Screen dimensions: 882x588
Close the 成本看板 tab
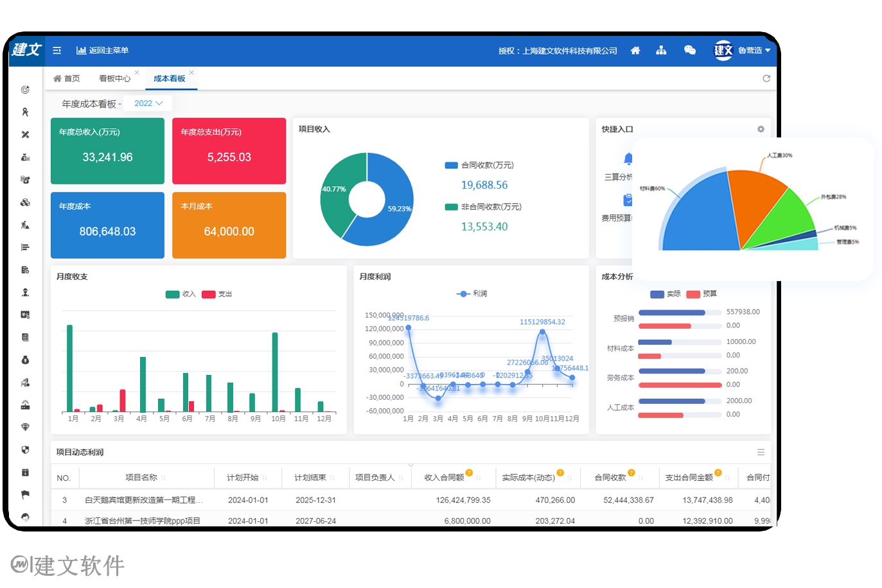tap(191, 73)
